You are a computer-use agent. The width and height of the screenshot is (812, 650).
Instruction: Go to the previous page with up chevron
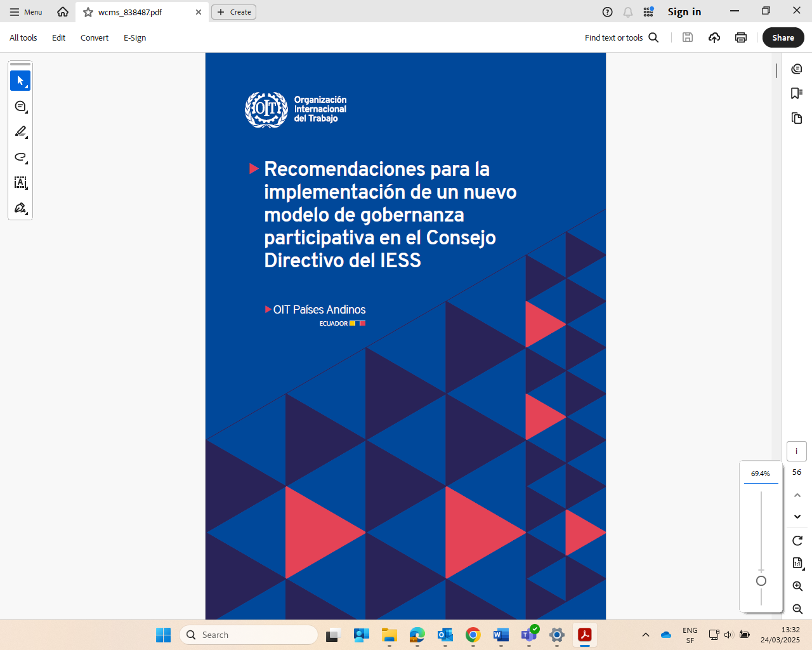point(797,495)
